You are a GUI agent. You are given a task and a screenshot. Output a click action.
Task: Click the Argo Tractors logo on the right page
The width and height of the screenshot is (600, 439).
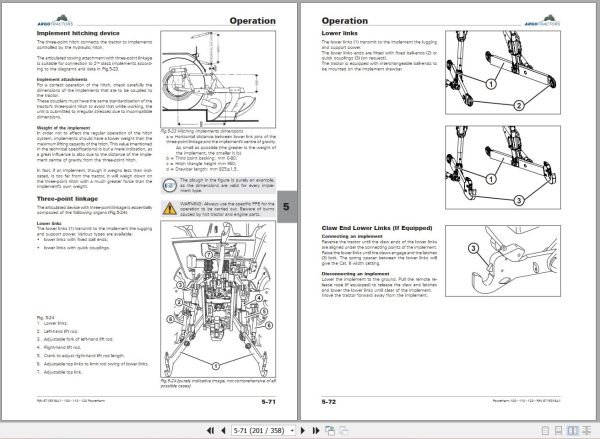click(542, 20)
